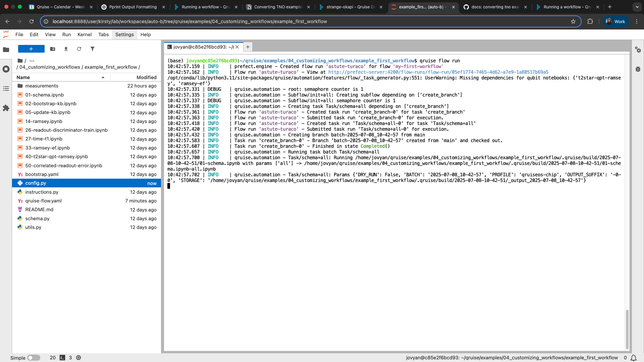Expand the breadcrumb ellipsis for hidden folders
This screenshot has height=362, width=644.
32,61
